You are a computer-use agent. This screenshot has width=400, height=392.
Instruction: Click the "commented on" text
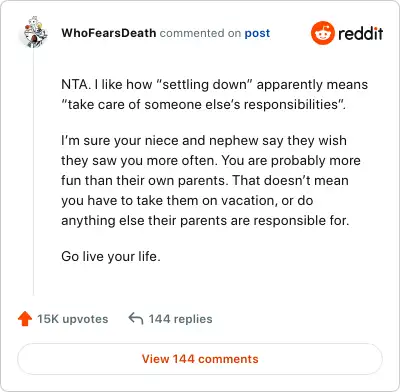[200, 33]
